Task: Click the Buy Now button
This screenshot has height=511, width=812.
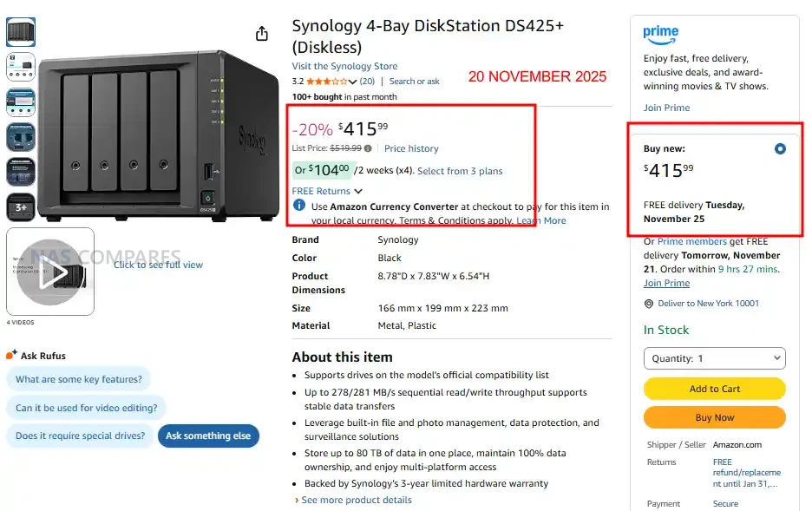Action: pos(714,417)
